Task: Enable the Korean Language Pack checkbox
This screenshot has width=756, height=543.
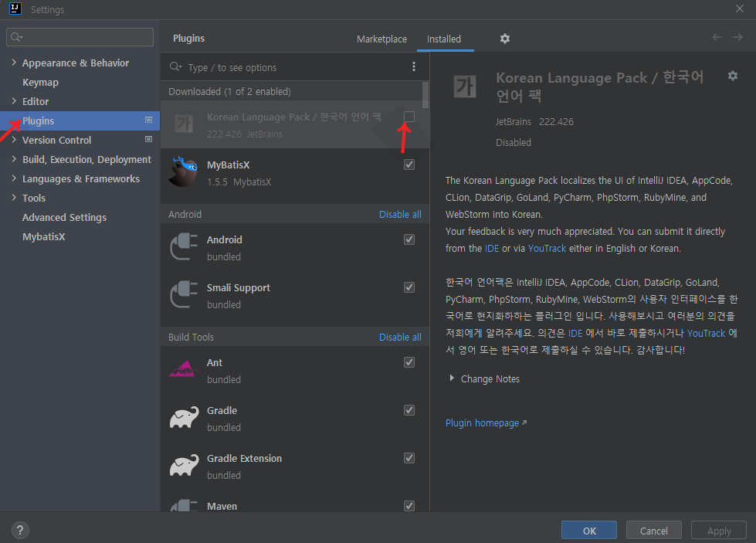Action: (x=409, y=117)
